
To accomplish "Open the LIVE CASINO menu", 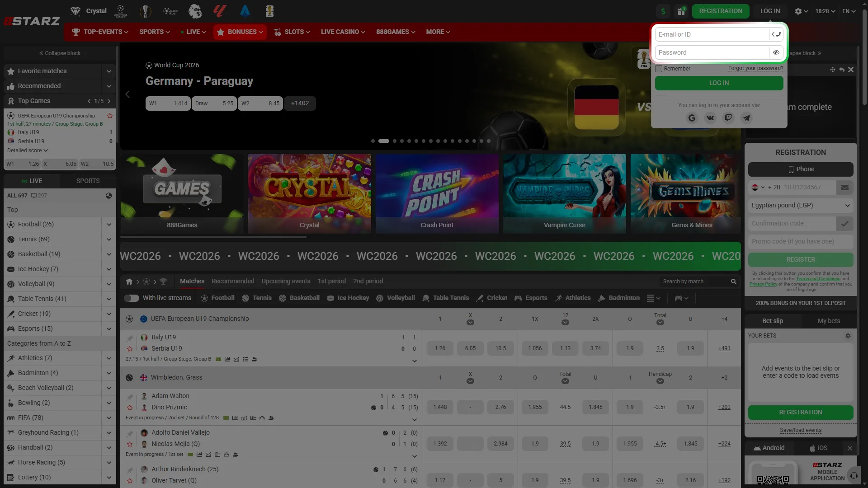I will coord(343,32).
